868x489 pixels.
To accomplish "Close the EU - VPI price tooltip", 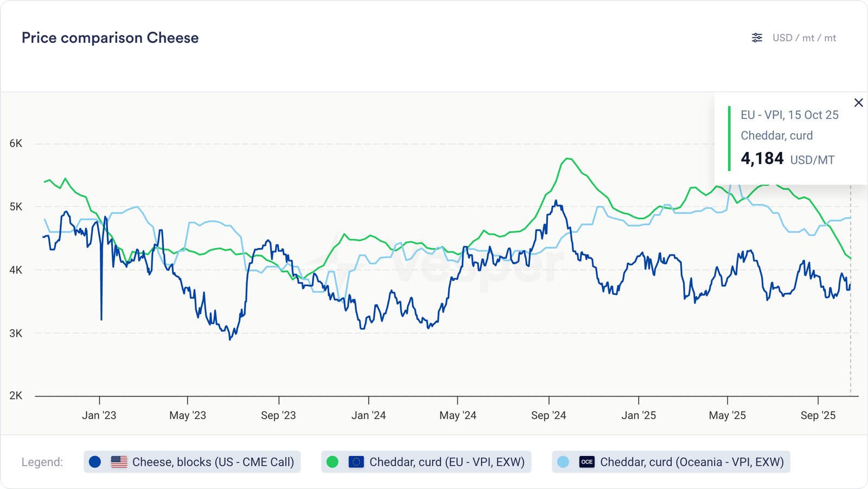I will tap(858, 103).
